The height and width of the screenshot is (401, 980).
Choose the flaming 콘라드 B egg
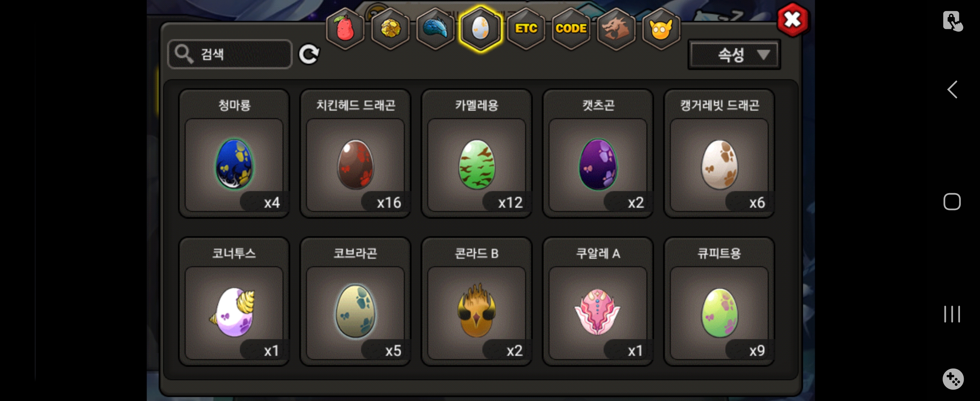(477, 301)
